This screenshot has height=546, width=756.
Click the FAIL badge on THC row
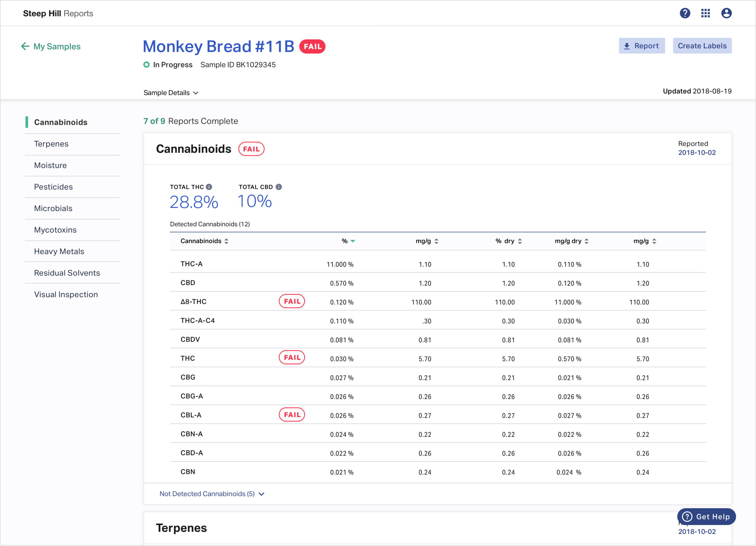(x=292, y=357)
